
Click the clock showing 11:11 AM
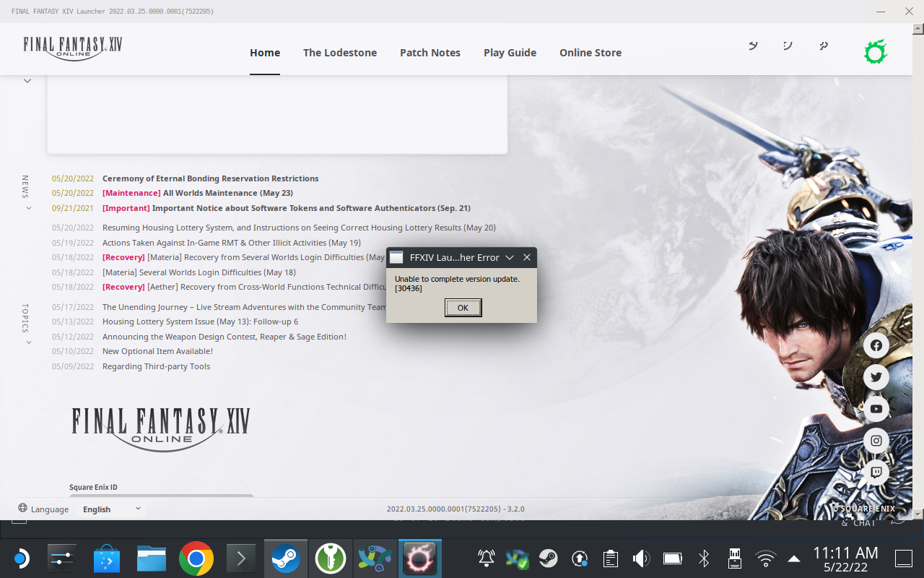click(845, 553)
